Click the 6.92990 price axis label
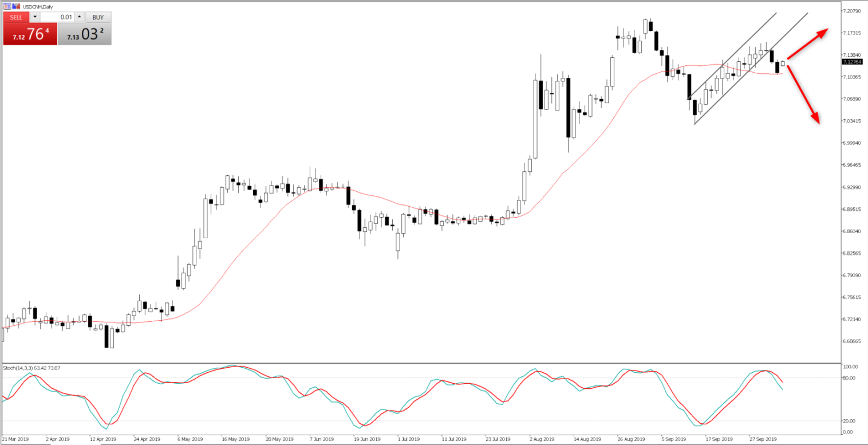The image size is (868, 445). [x=853, y=187]
